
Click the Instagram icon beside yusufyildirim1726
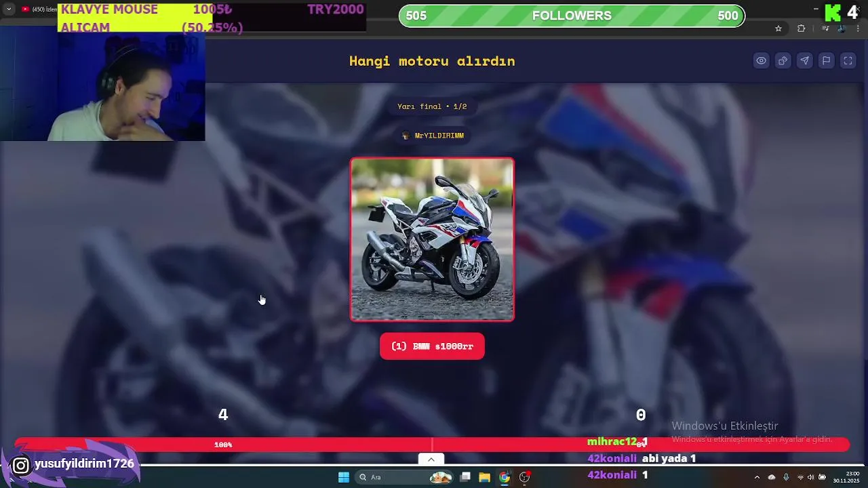[21, 465]
